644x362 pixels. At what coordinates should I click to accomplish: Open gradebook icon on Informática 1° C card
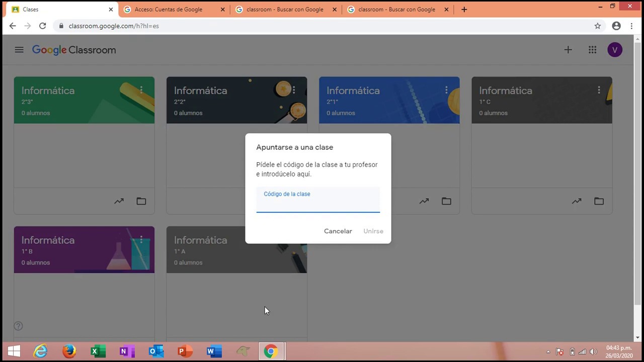[577, 201]
